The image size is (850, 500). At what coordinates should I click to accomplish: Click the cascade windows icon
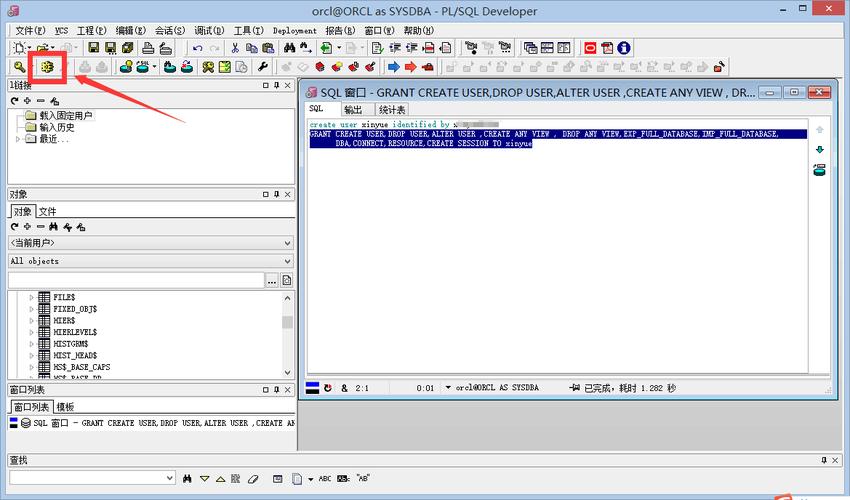[530, 48]
